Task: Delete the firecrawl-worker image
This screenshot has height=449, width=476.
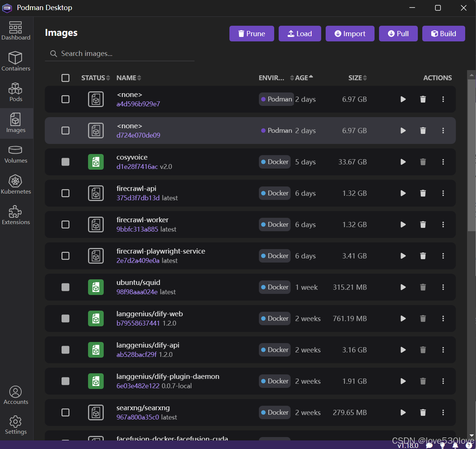Action: 423,224
